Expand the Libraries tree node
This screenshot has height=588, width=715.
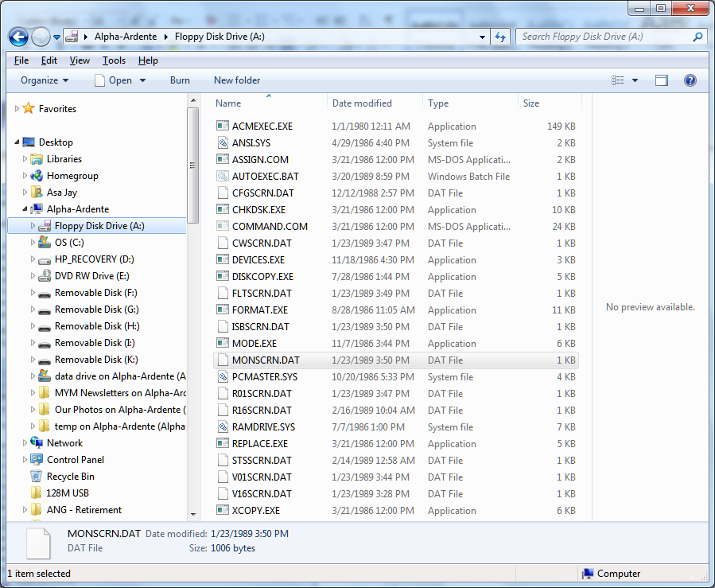[25, 159]
